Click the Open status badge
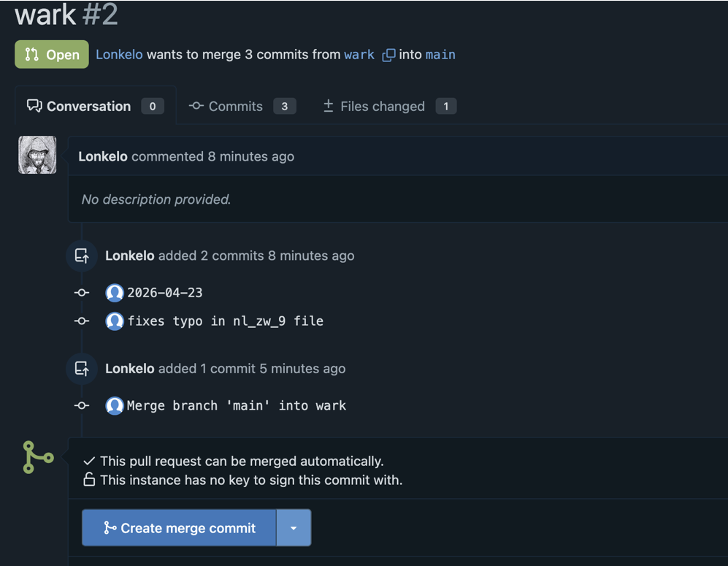The height and width of the screenshot is (566, 728). (52, 54)
